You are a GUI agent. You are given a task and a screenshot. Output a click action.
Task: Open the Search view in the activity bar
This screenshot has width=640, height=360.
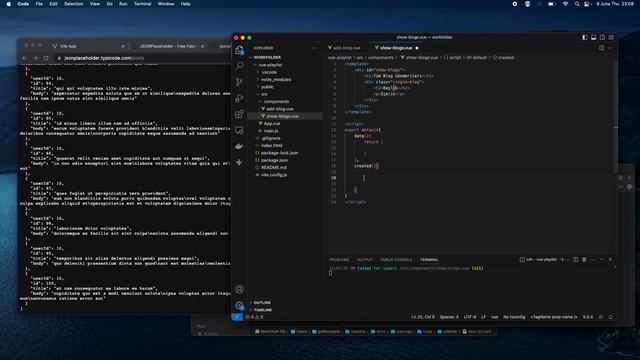pyautogui.click(x=240, y=66)
